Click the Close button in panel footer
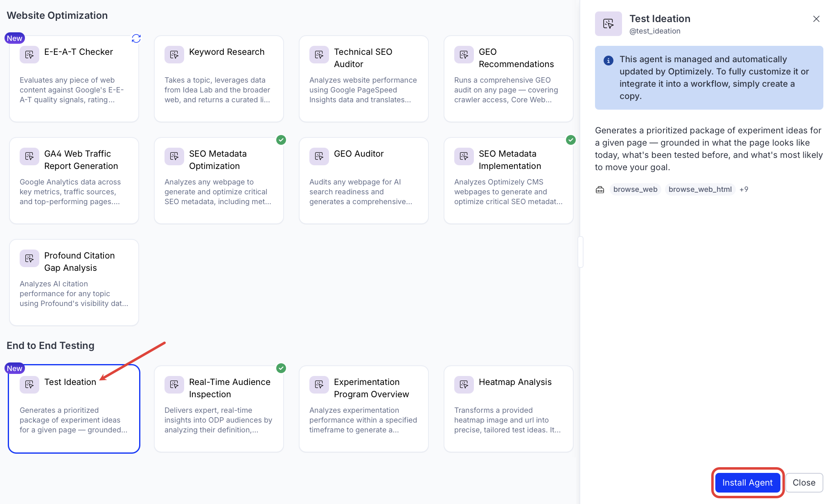 pos(804,483)
